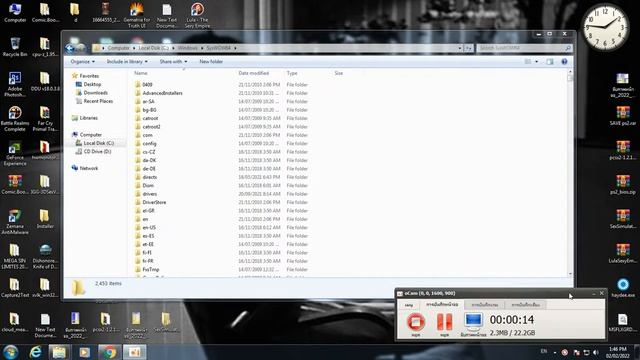
Task: Select Recent Places in navigation pane
Action: pos(98,101)
